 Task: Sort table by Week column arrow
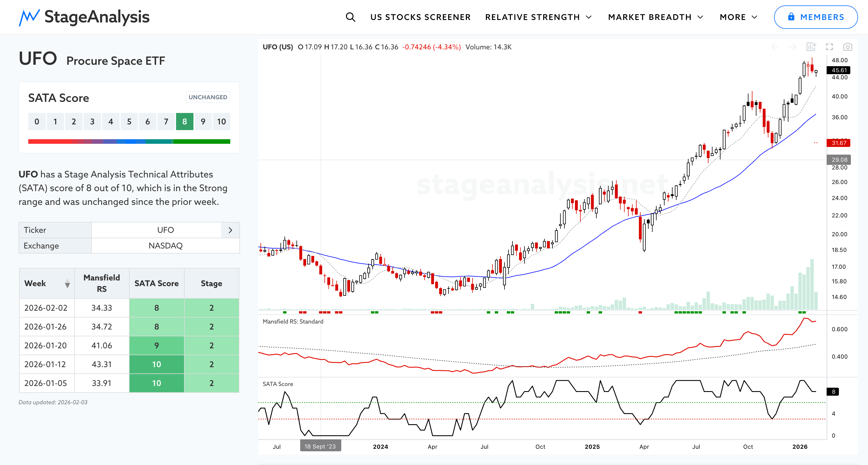67,283
